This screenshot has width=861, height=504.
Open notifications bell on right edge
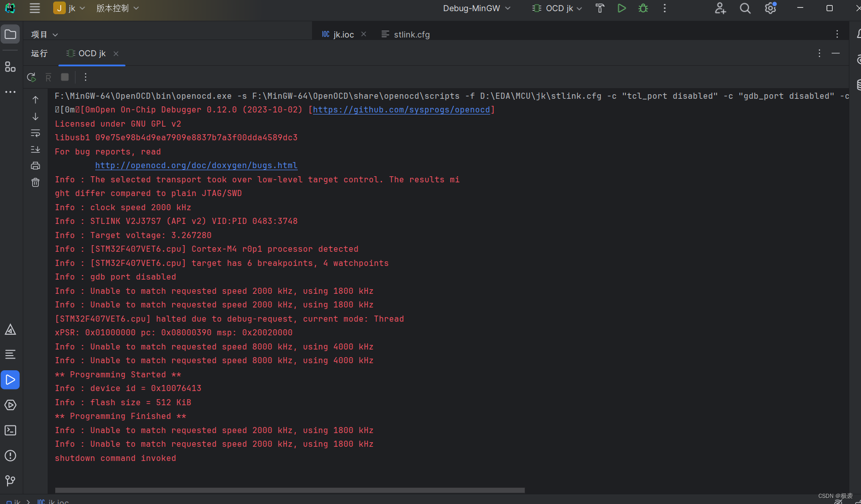pyautogui.click(x=858, y=34)
